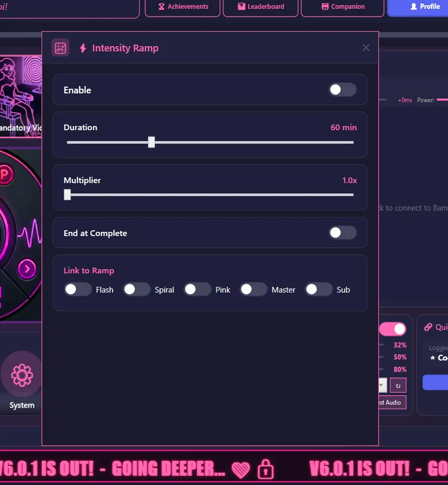The image size is (448, 485).
Task: Toggle End at Complete switch
Action: pos(343,232)
